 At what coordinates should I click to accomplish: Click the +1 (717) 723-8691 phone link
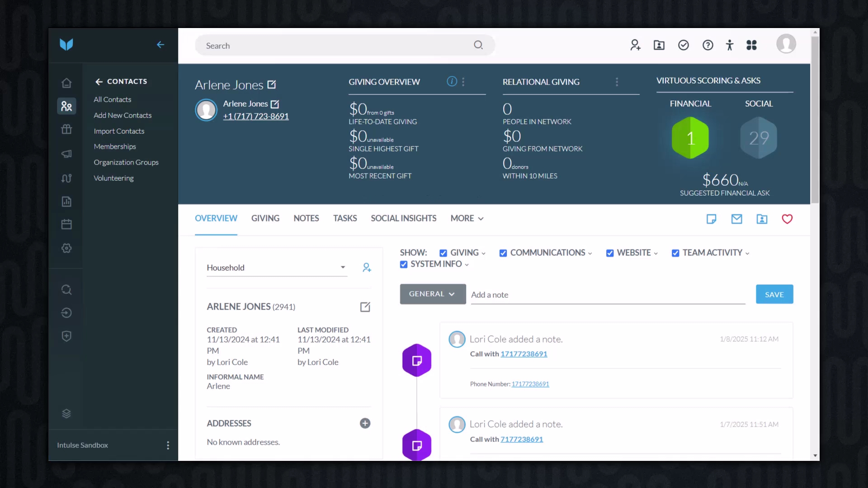coord(255,116)
